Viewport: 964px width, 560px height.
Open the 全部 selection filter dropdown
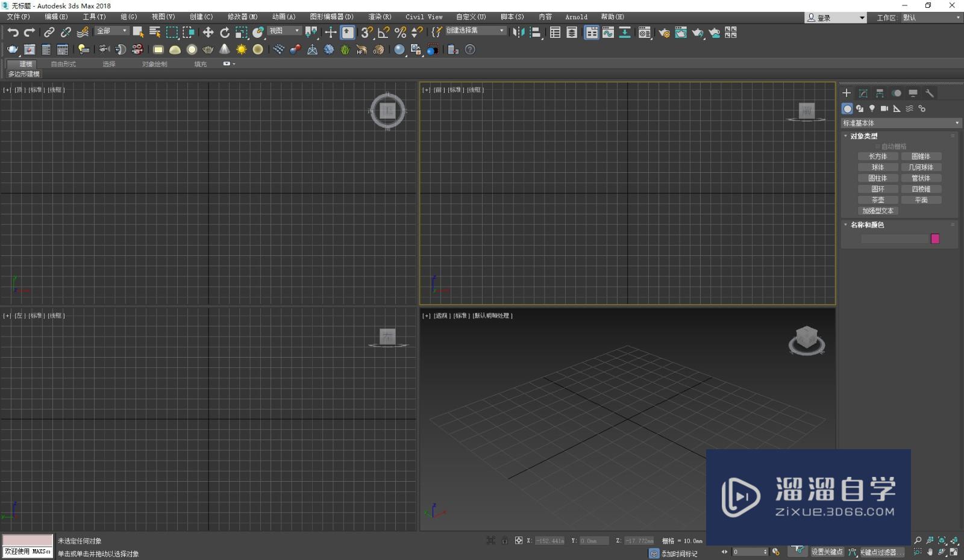tap(112, 31)
